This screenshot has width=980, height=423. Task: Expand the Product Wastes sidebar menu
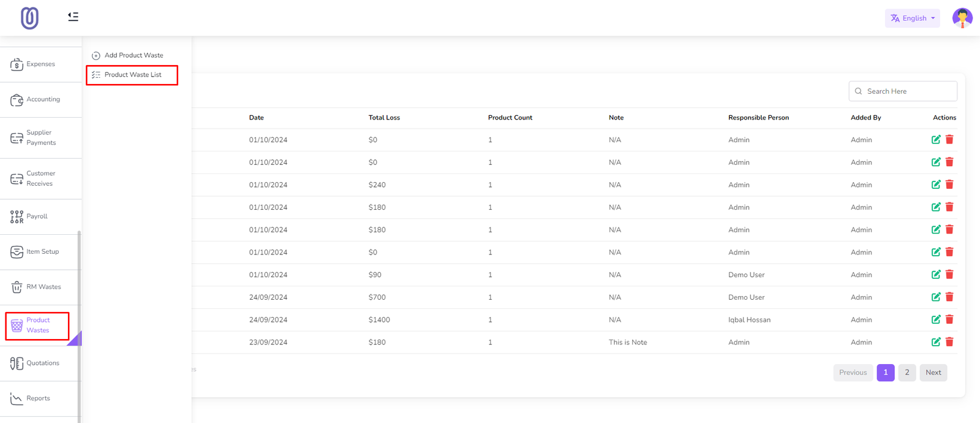point(37,326)
